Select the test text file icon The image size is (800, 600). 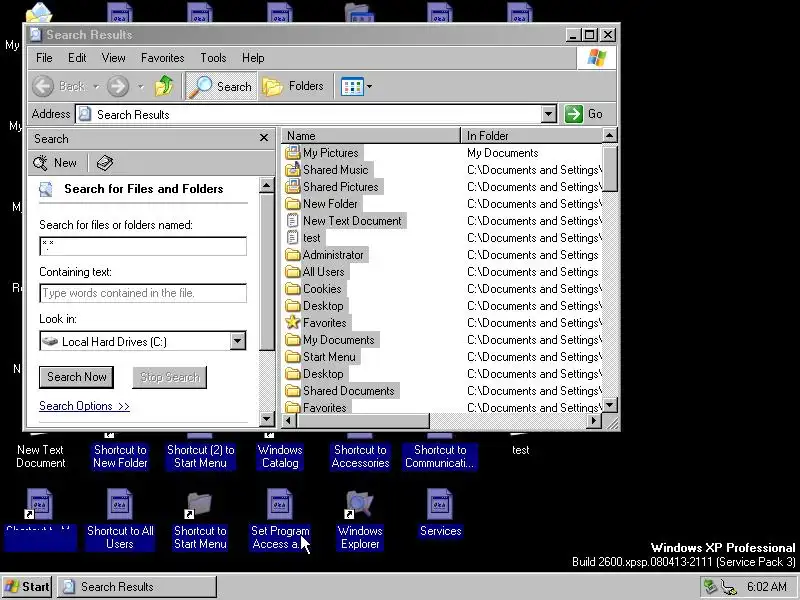pos(292,238)
